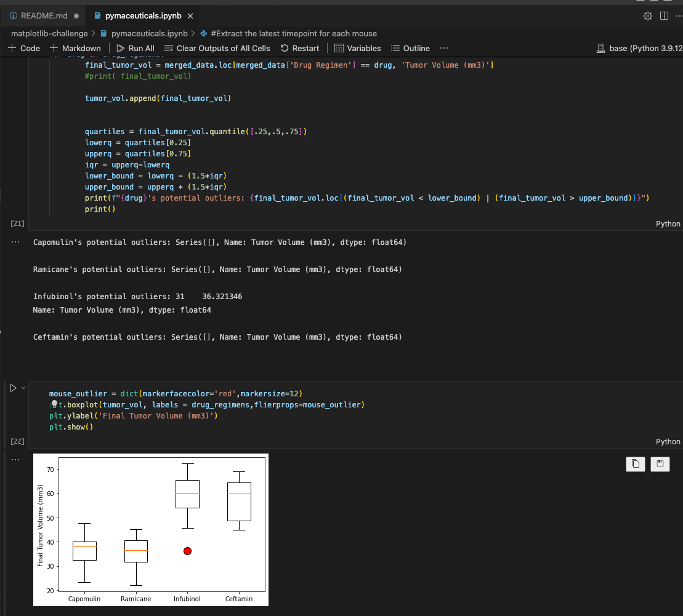Viewport: 683px width, 616px height.
Task: Select the base Python 3.9.12 kernel
Action: click(x=639, y=49)
